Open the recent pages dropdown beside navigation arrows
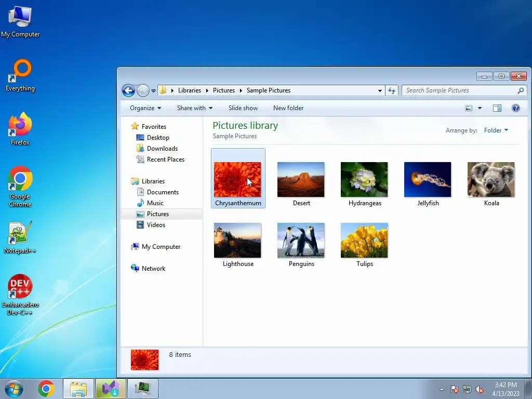Viewport: 532px width, 399px height. (153, 91)
